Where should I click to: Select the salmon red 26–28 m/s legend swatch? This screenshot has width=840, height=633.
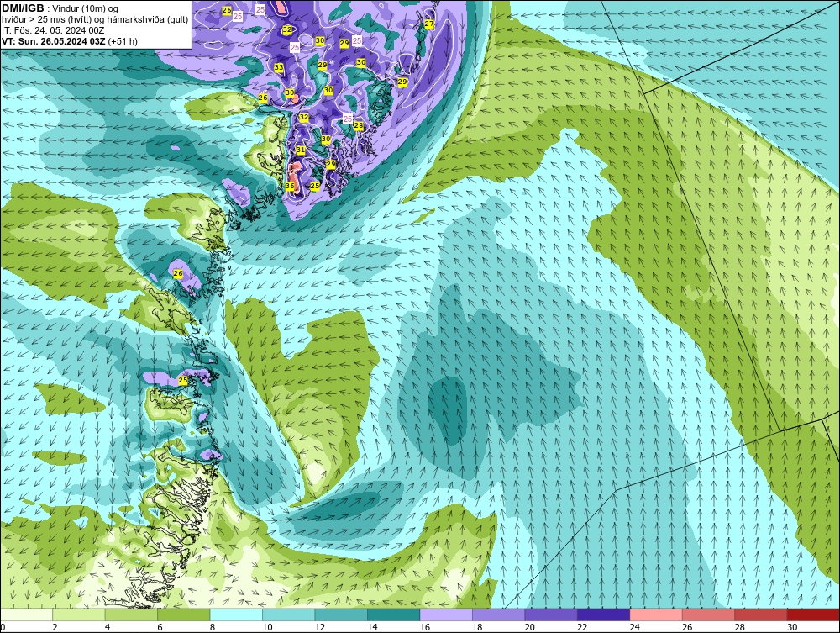pos(709,615)
